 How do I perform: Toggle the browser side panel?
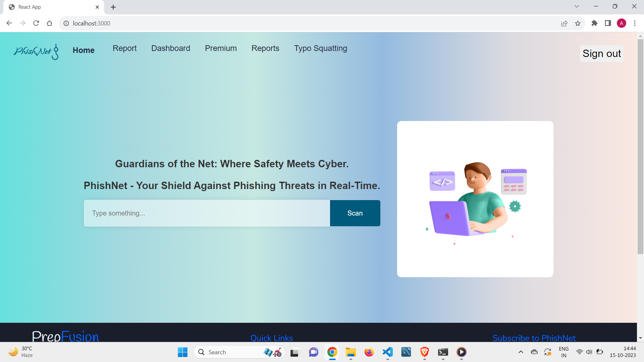pyautogui.click(x=608, y=23)
